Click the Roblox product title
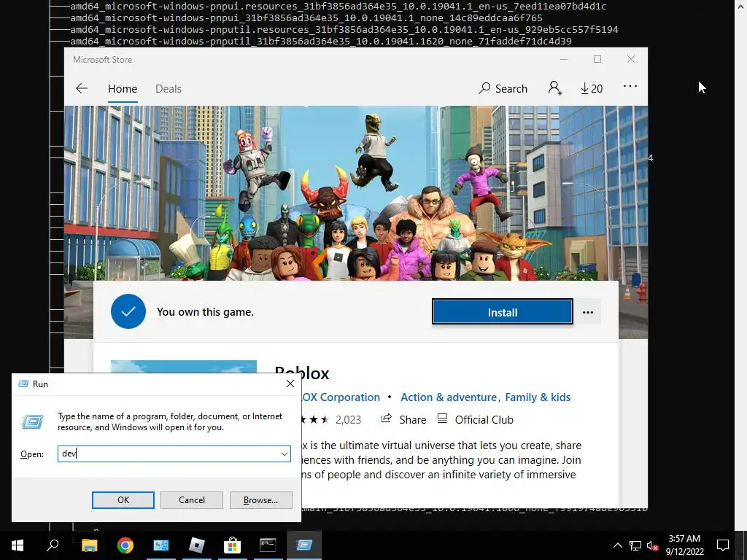The height and width of the screenshot is (560, 747). pos(302,373)
